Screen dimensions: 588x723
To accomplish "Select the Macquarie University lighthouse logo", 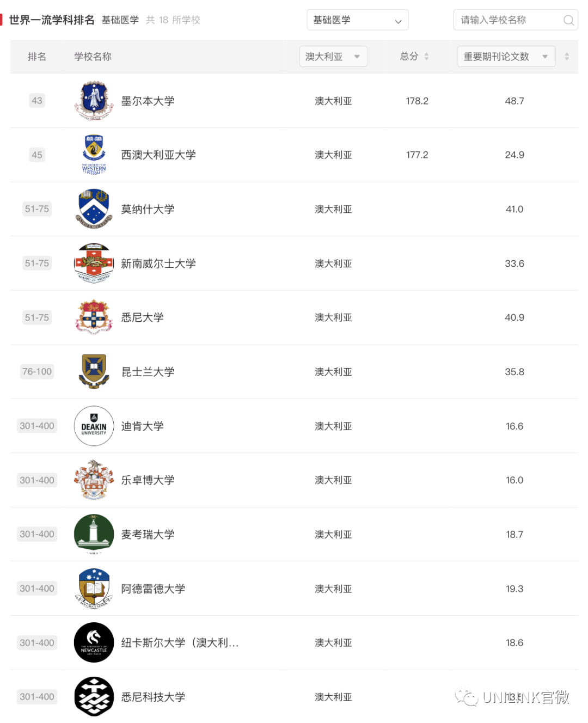I will [x=94, y=534].
